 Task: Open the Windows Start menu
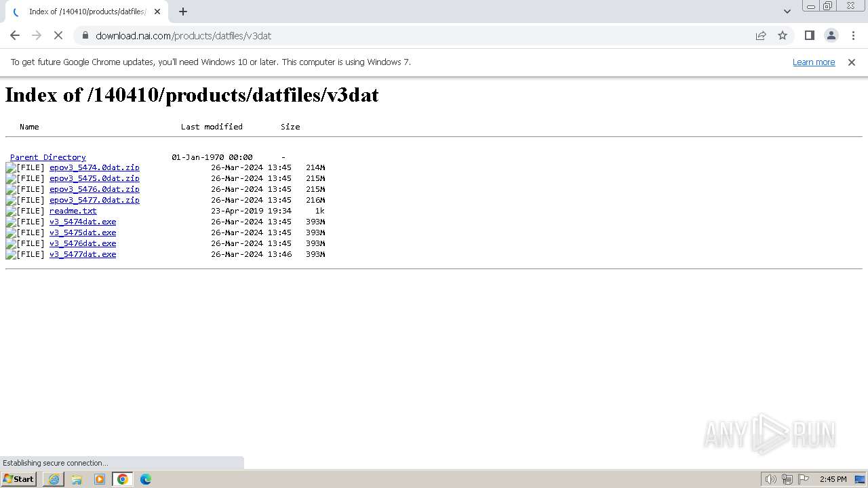click(x=18, y=479)
